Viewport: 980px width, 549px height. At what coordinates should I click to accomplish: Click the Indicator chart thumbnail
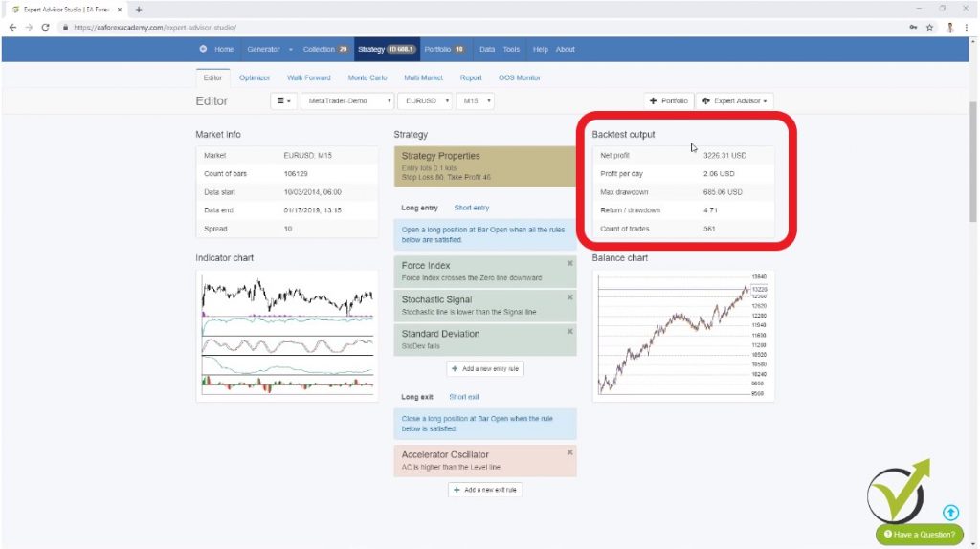(x=287, y=336)
